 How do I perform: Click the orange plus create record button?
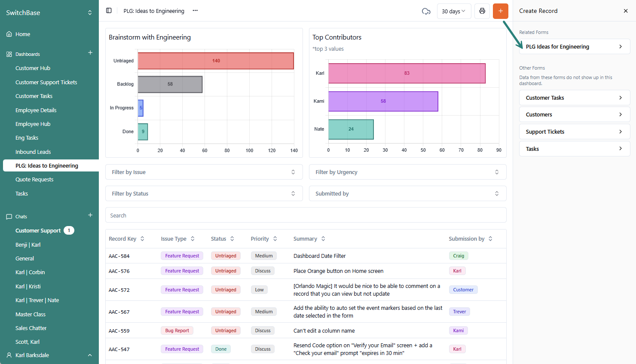click(500, 11)
